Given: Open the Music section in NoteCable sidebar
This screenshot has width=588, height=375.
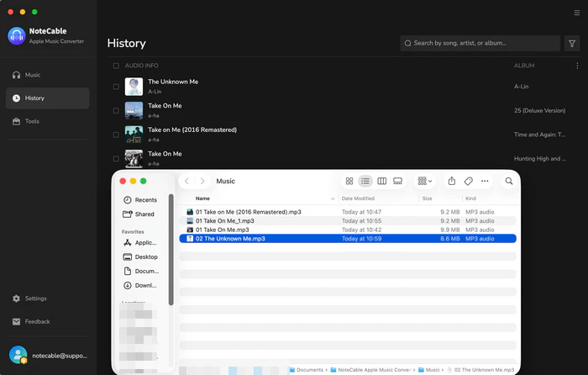Looking at the screenshot, I should [47, 75].
